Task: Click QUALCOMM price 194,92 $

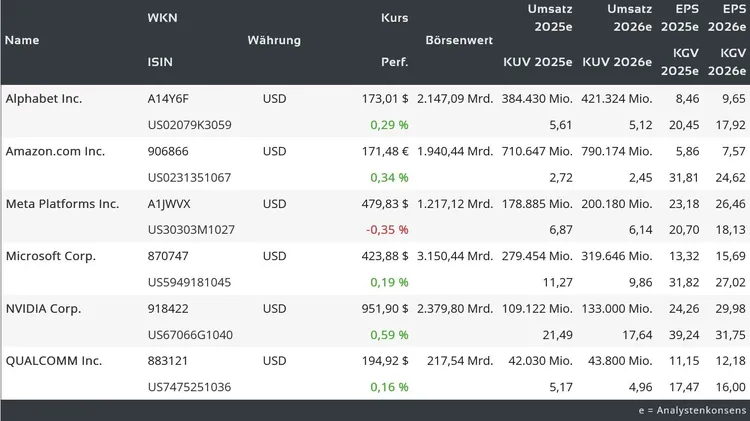Action: coord(385,361)
